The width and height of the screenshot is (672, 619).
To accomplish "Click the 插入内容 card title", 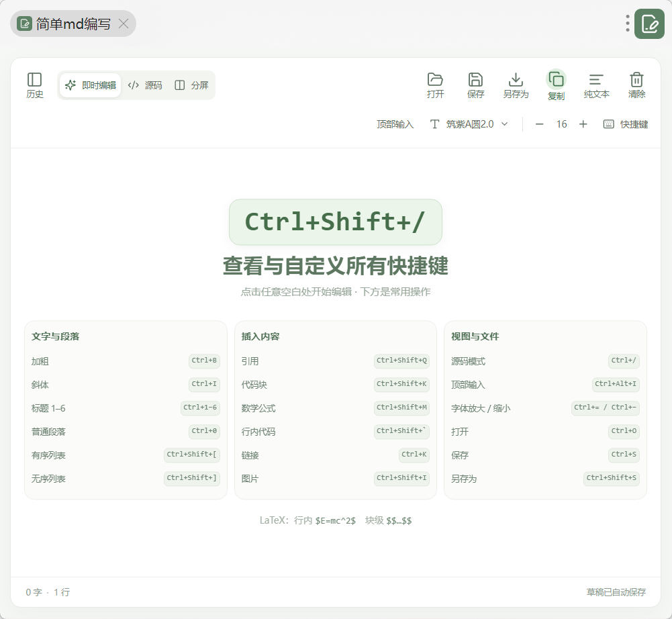I will tap(260, 336).
